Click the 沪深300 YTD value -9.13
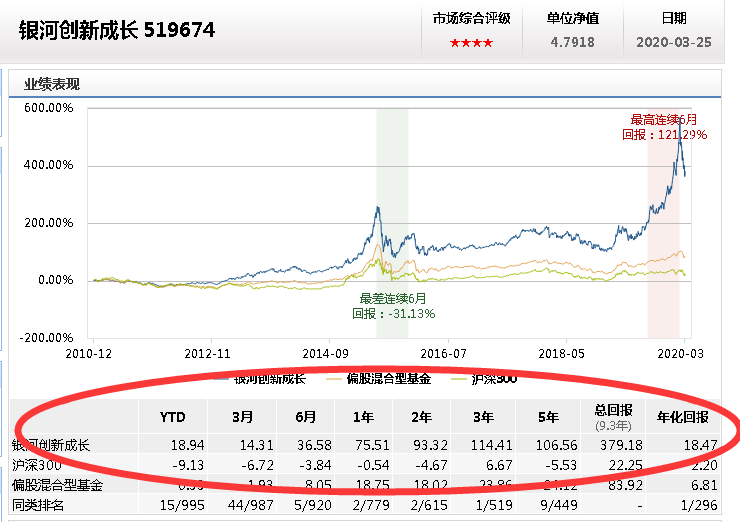Screen dimensions: 740x522 click(x=188, y=465)
